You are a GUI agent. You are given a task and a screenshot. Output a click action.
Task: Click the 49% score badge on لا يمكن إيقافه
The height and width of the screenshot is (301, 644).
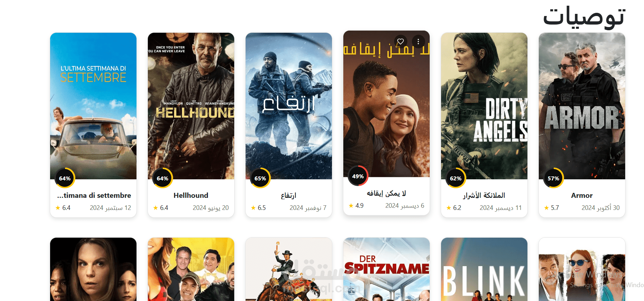[x=358, y=176]
